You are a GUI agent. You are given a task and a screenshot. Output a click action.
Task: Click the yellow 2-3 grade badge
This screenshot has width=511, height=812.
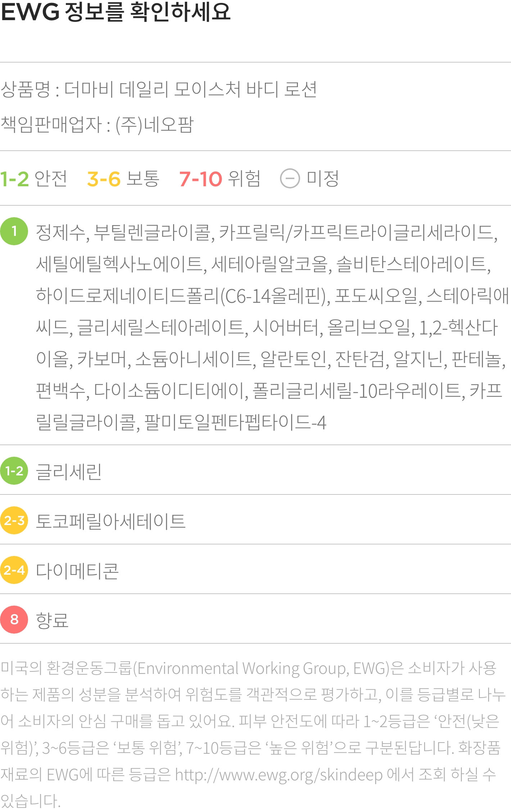tap(14, 520)
